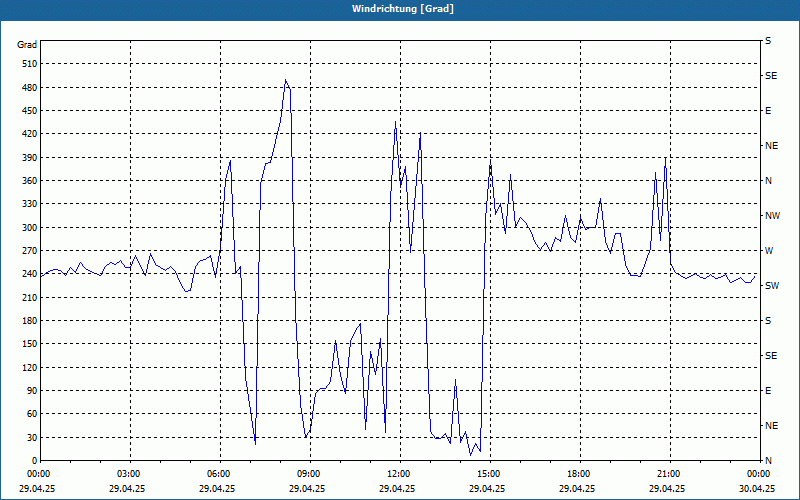Select NE compass label between 30 and 60
This screenshot has width=800, height=500.
pos(771,426)
